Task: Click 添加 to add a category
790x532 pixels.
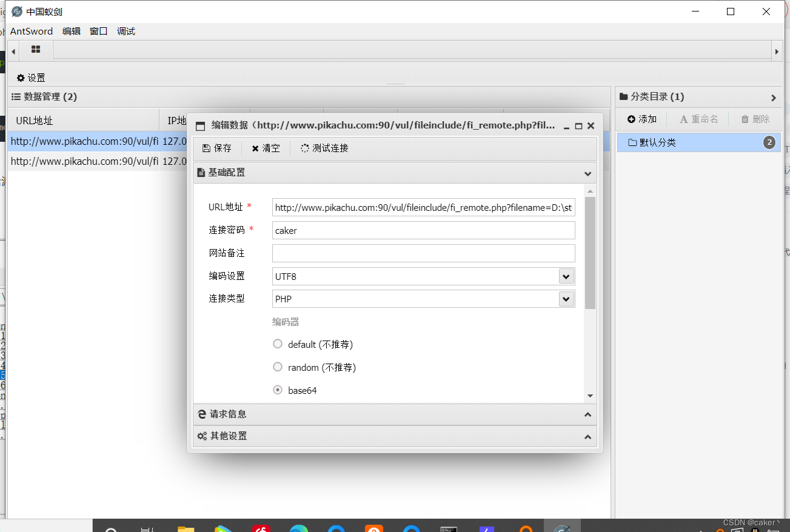Action: click(642, 119)
